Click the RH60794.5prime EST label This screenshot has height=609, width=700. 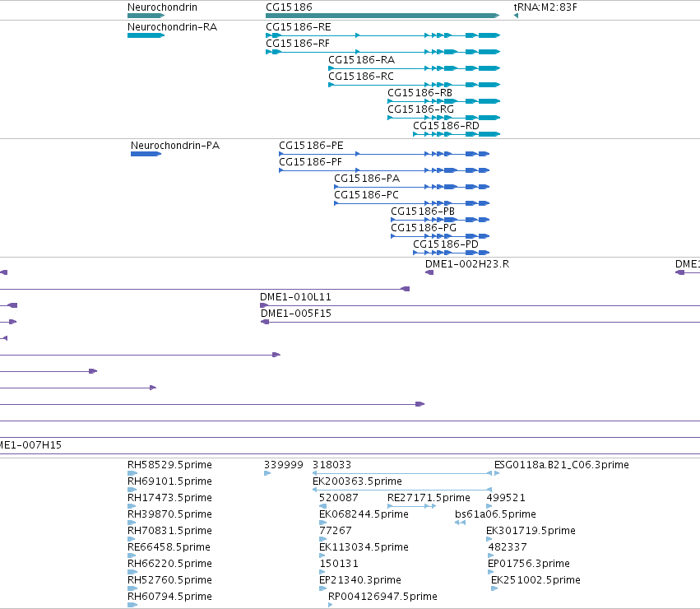pyautogui.click(x=169, y=597)
